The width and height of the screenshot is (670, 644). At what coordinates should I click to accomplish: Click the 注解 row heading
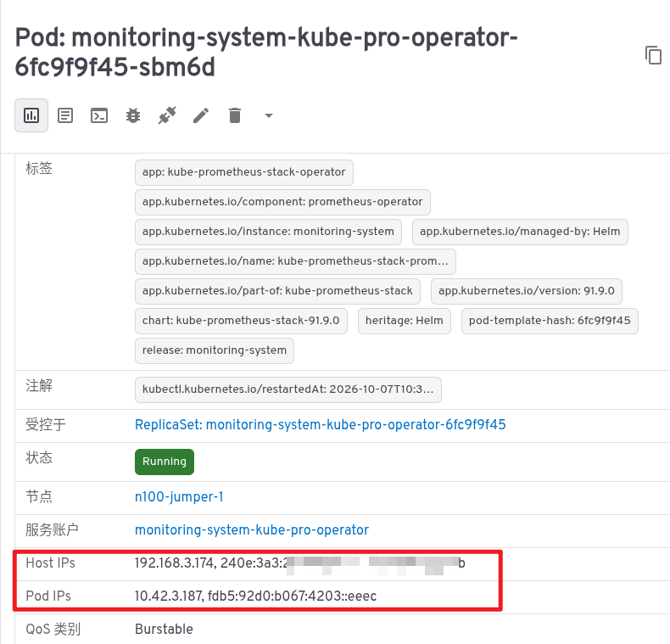point(39,385)
